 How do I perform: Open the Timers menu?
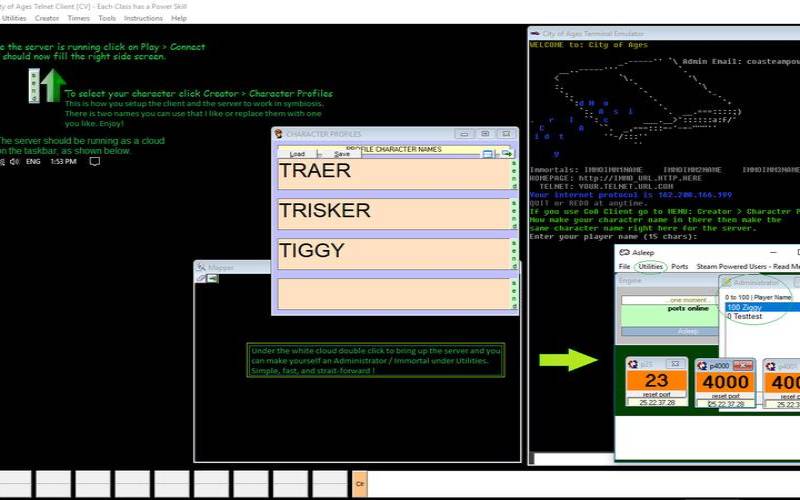tap(78, 18)
